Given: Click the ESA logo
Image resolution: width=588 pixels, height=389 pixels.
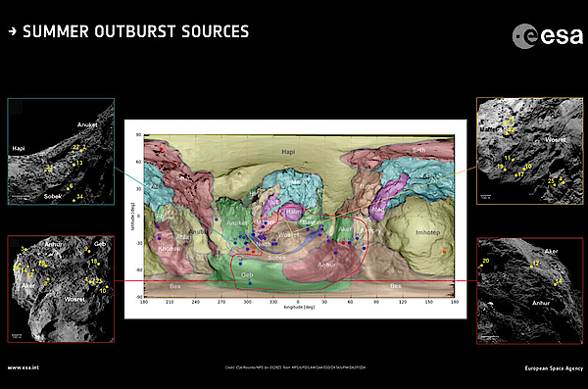Looking at the screenshot, I should click(547, 36).
